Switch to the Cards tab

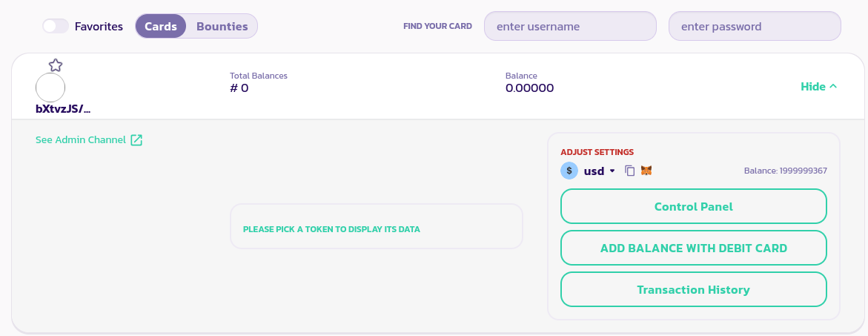point(160,26)
